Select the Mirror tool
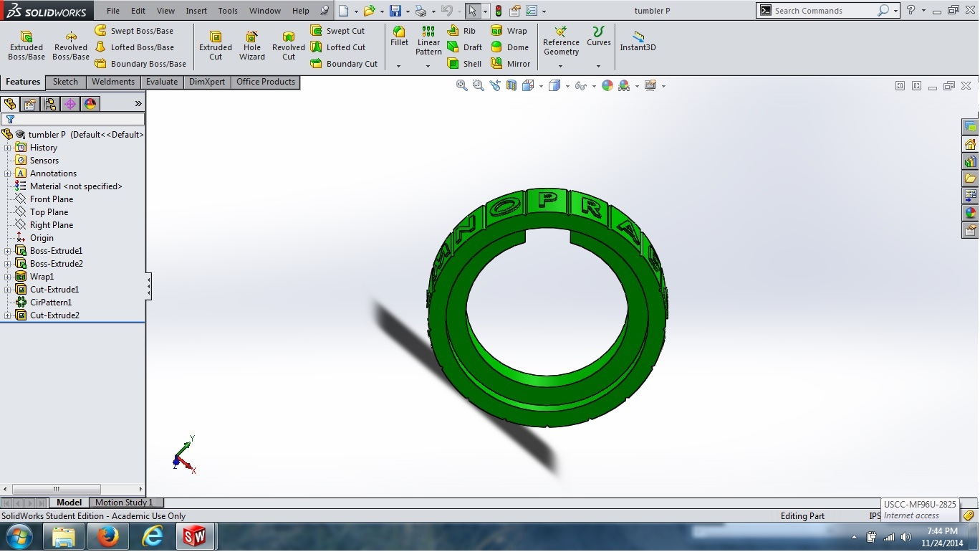The width and height of the screenshot is (980, 552). (510, 64)
